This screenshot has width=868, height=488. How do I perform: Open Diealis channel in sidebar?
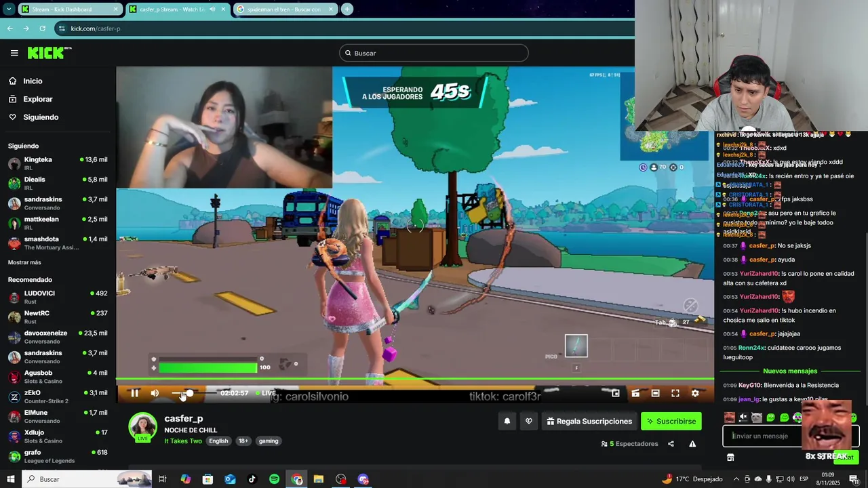click(58, 183)
